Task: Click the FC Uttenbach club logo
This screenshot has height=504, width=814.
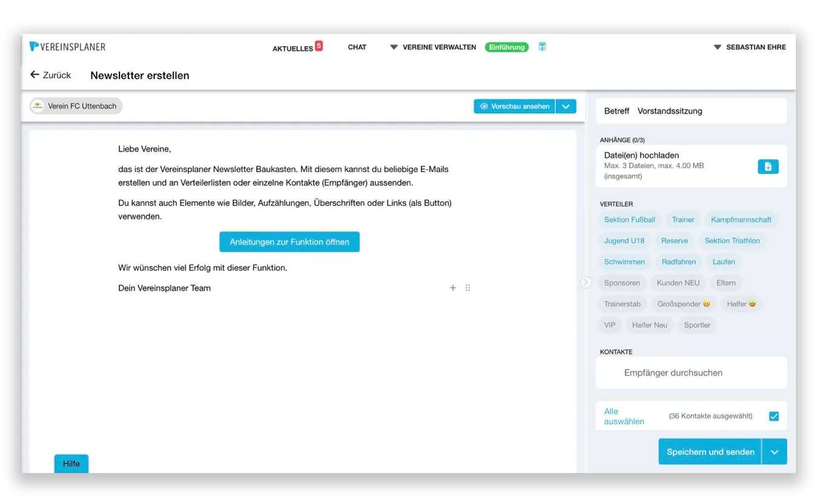Action: (38, 106)
